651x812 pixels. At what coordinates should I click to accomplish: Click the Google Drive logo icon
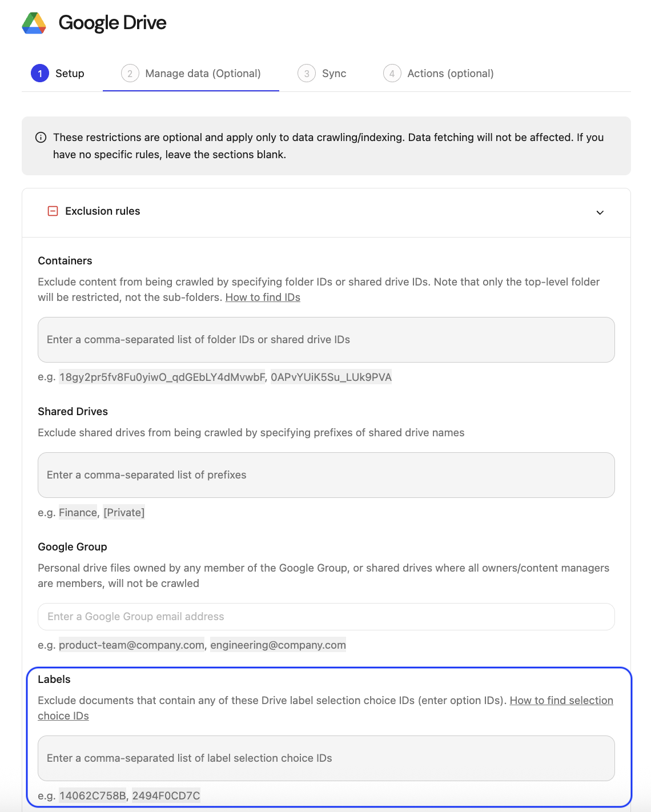tap(34, 23)
